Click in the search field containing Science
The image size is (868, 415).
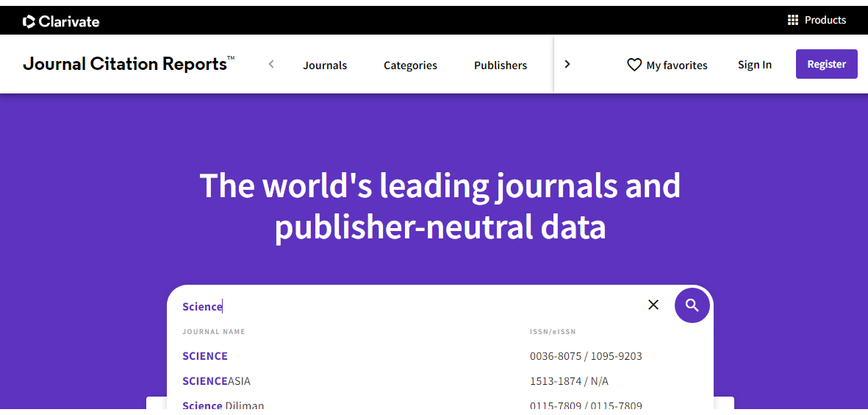point(409,306)
